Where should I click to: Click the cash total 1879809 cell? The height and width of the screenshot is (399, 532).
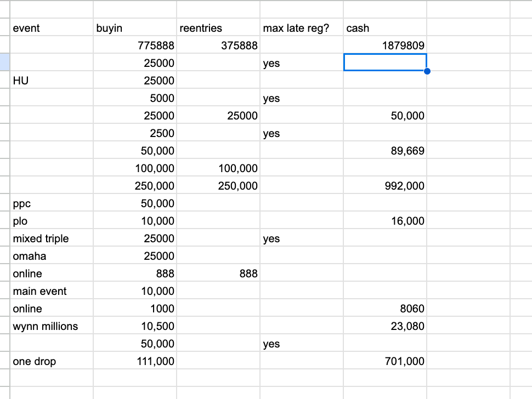point(385,45)
